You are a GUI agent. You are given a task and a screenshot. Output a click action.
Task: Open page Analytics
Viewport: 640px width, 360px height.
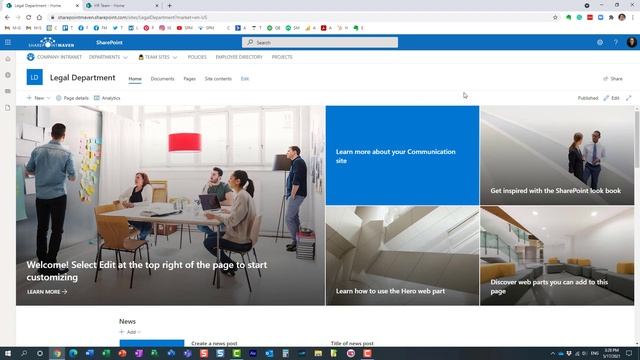107,98
